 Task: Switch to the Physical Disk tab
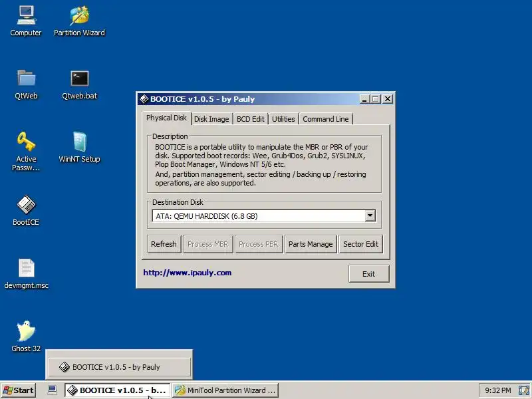pyautogui.click(x=166, y=118)
